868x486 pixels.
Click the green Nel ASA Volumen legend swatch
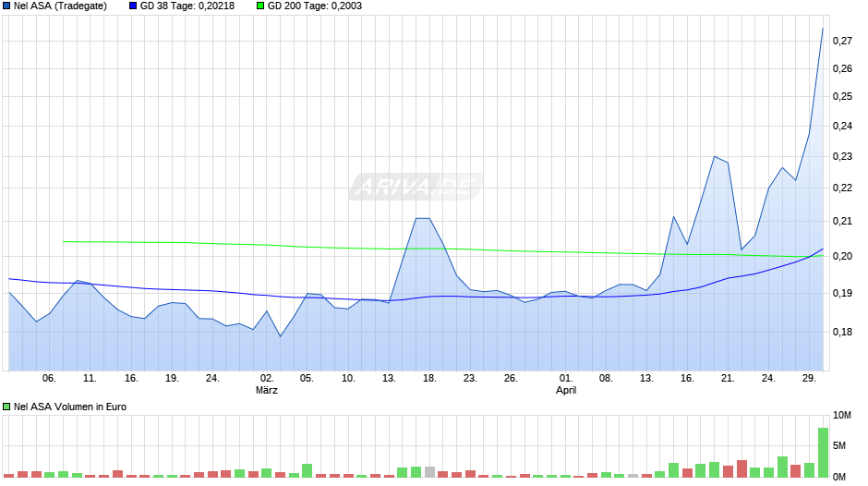point(6,407)
